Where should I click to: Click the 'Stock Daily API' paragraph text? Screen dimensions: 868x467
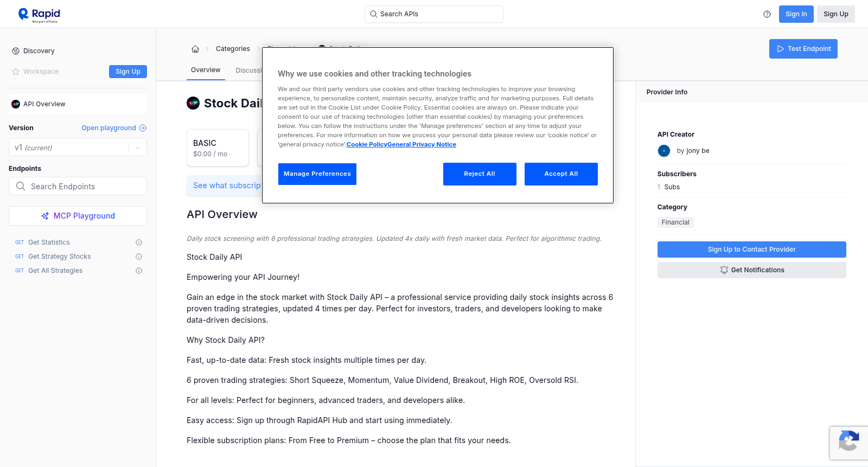click(214, 257)
